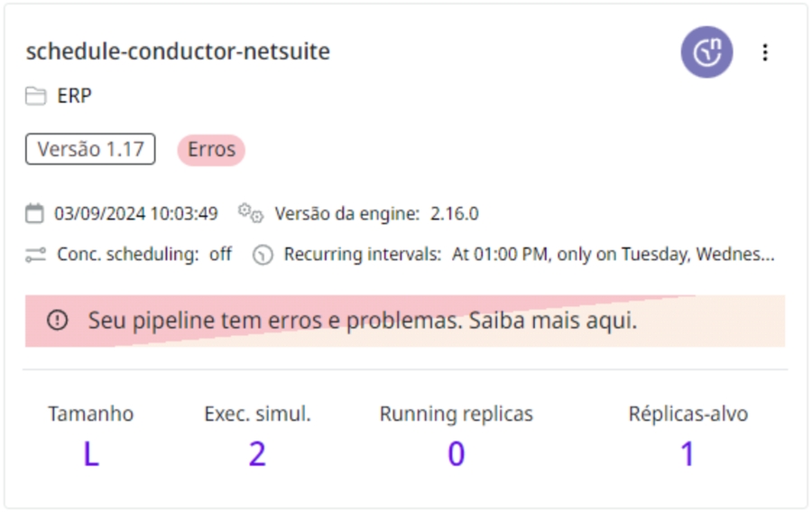Click the Tamanho value L

tap(90, 453)
